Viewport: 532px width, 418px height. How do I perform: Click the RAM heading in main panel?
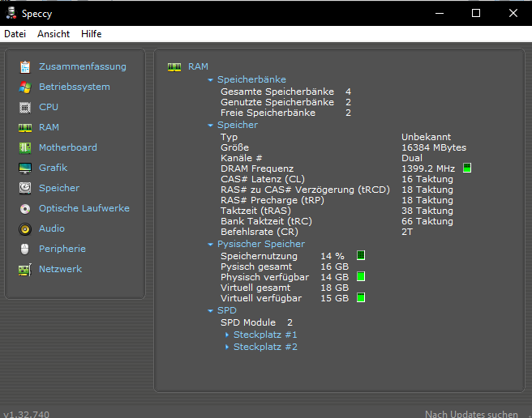[198, 66]
